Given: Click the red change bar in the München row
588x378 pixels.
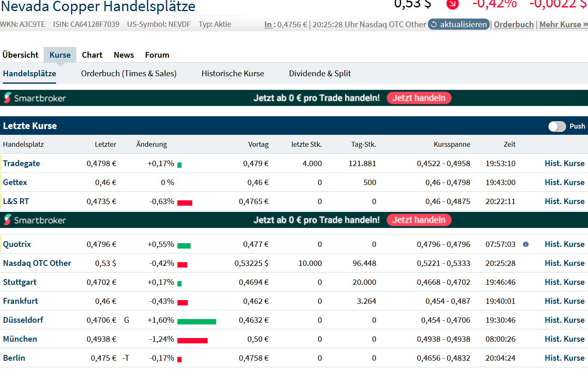Looking at the screenshot, I should tap(192, 340).
